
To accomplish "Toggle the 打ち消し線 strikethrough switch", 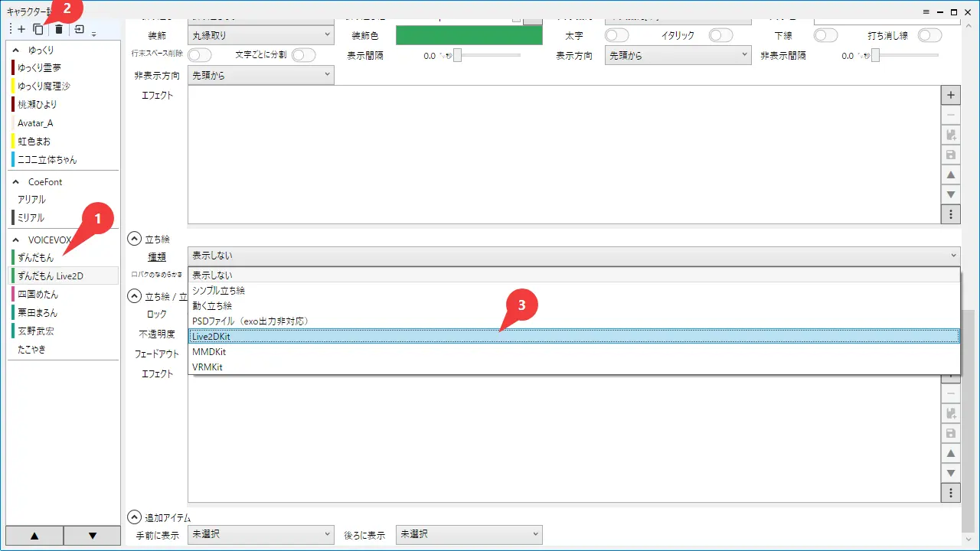I will point(929,35).
